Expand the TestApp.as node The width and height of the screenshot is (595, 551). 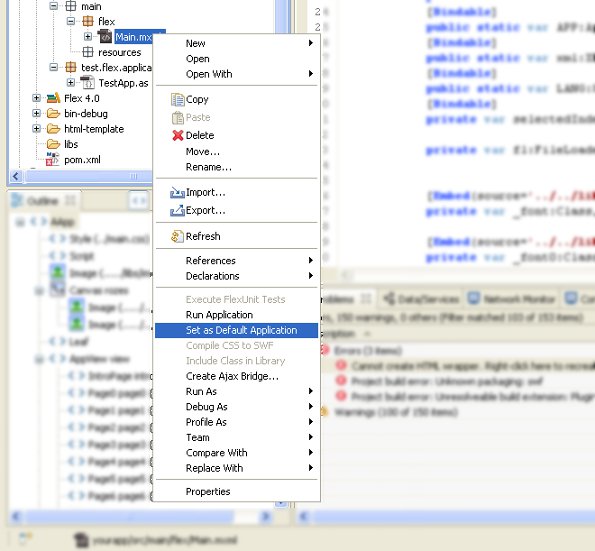71,82
